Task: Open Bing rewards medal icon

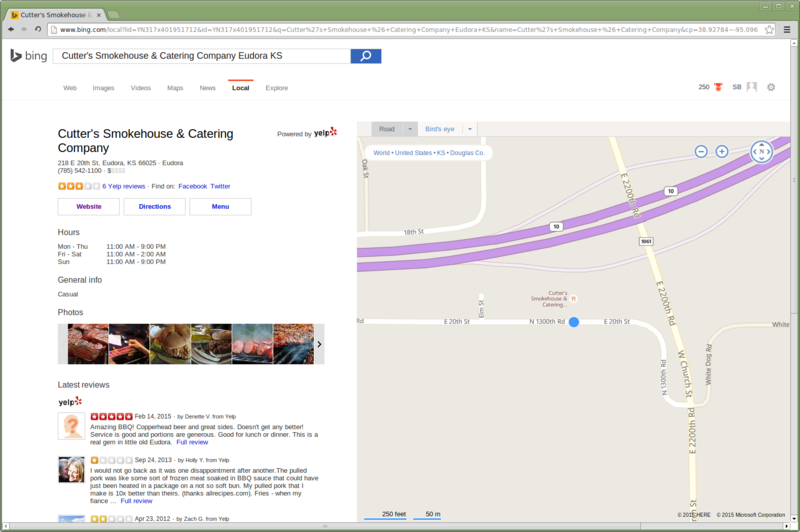Action: coord(718,87)
